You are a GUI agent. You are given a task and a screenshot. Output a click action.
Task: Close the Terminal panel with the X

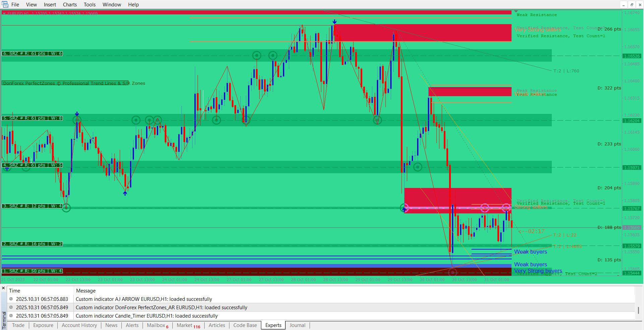(x=3, y=288)
